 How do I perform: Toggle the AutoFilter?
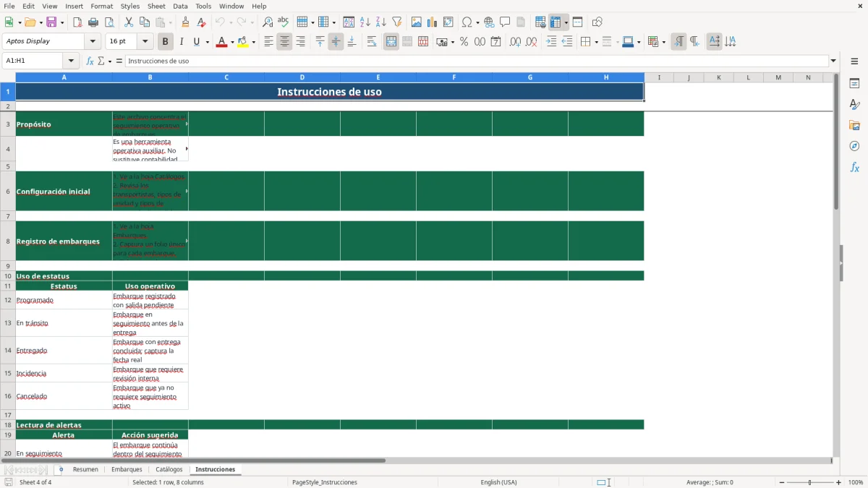click(x=397, y=22)
